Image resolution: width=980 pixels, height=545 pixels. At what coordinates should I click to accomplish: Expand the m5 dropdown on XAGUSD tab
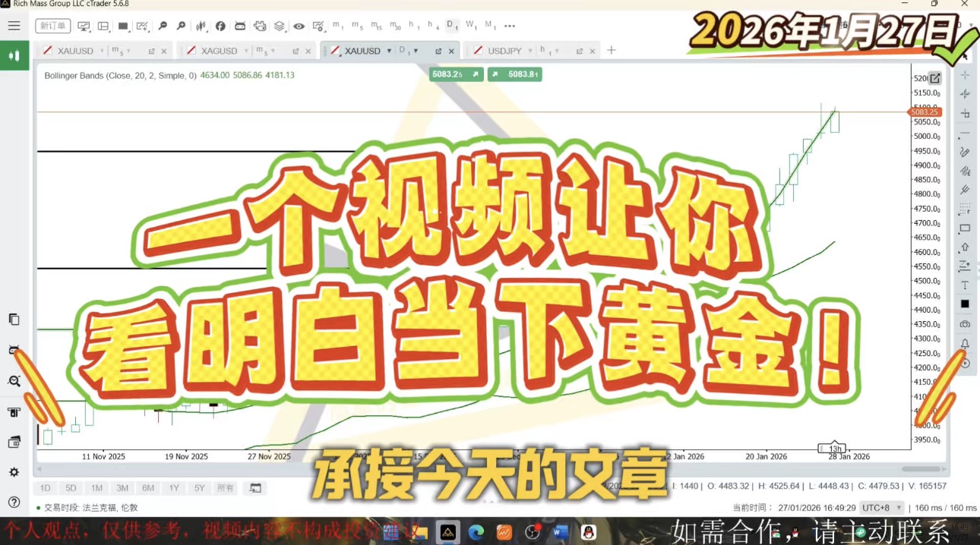[x=272, y=51]
